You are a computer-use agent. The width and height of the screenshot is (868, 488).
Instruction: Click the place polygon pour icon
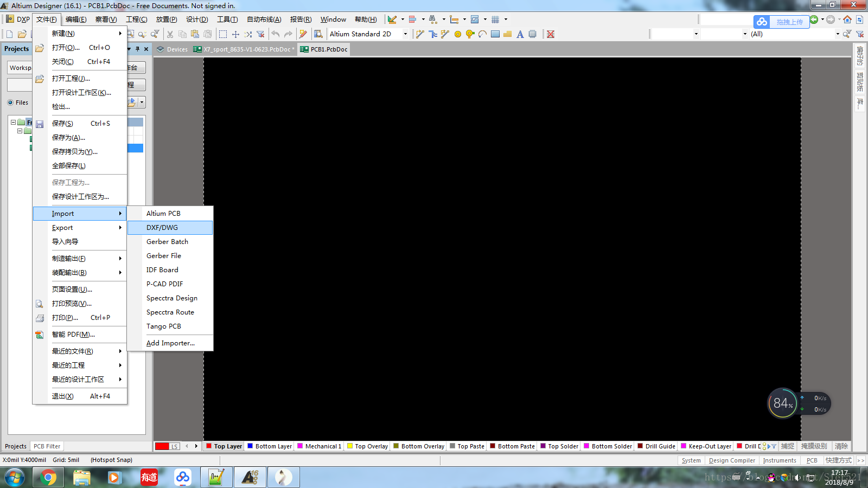point(508,34)
